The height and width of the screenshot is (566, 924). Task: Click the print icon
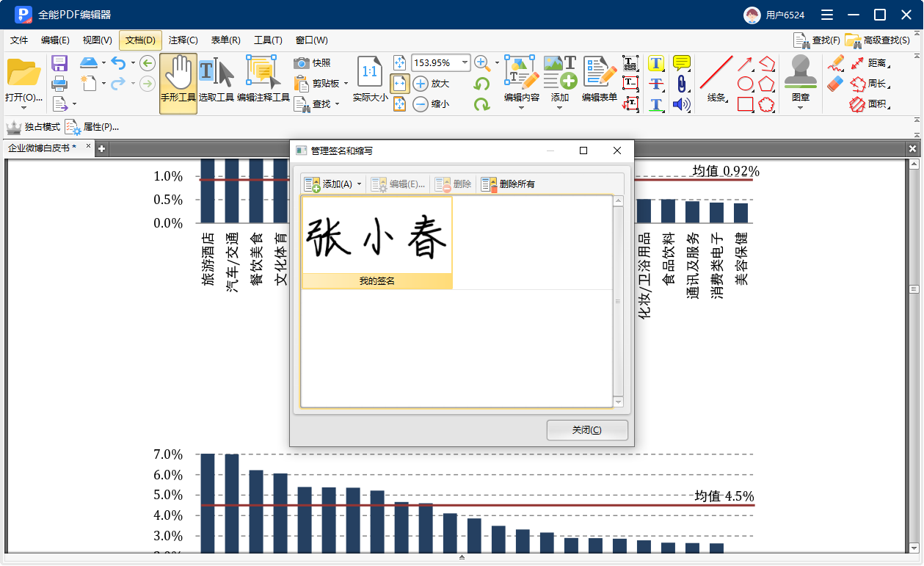pos(59,84)
